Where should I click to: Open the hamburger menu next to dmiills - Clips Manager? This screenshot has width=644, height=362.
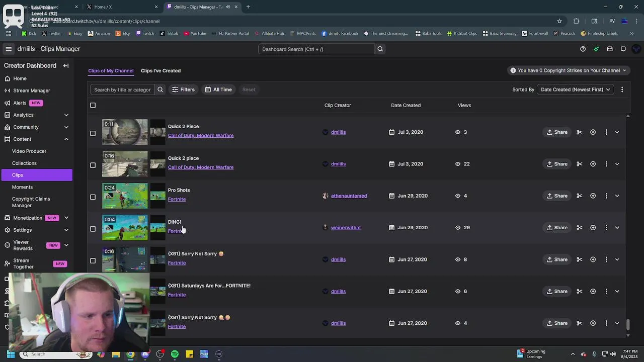tap(9, 49)
